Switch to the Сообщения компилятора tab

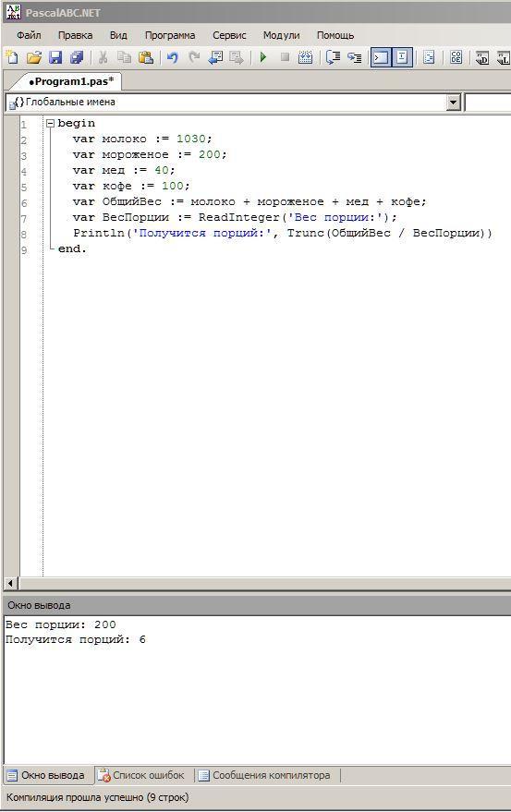[x=264, y=775]
